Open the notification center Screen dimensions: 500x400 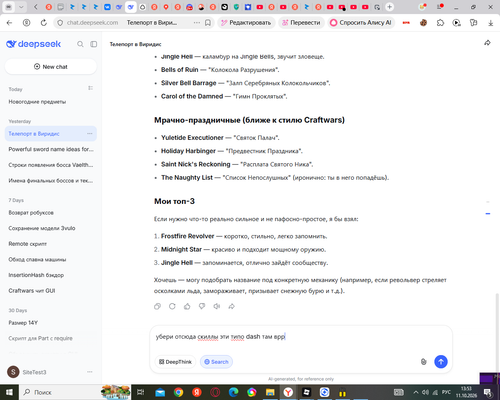click(488, 392)
